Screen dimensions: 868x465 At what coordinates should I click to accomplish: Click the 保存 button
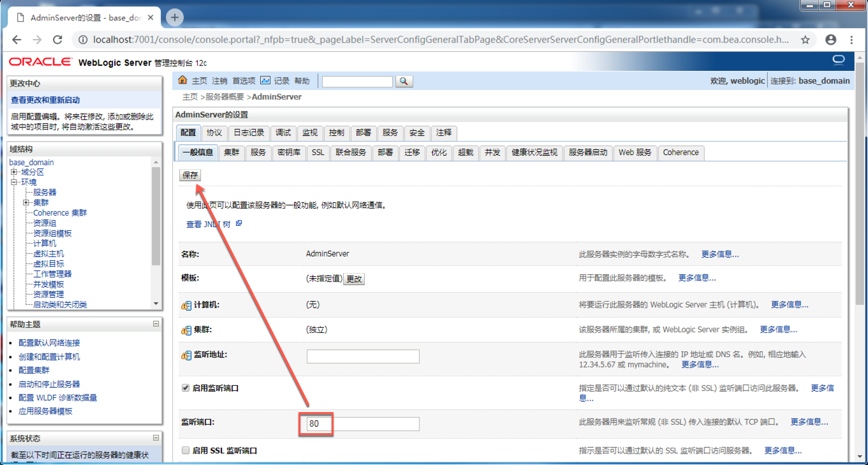[190, 175]
